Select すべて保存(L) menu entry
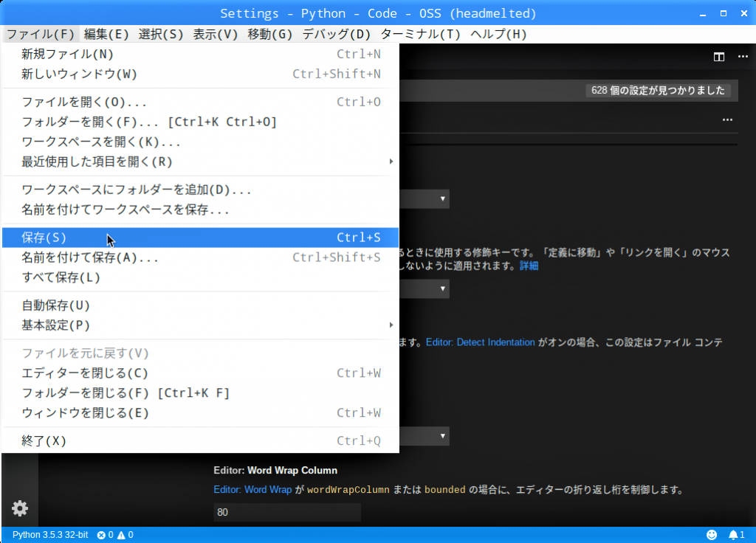Viewport: 756px width, 543px height. pyautogui.click(x=201, y=277)
